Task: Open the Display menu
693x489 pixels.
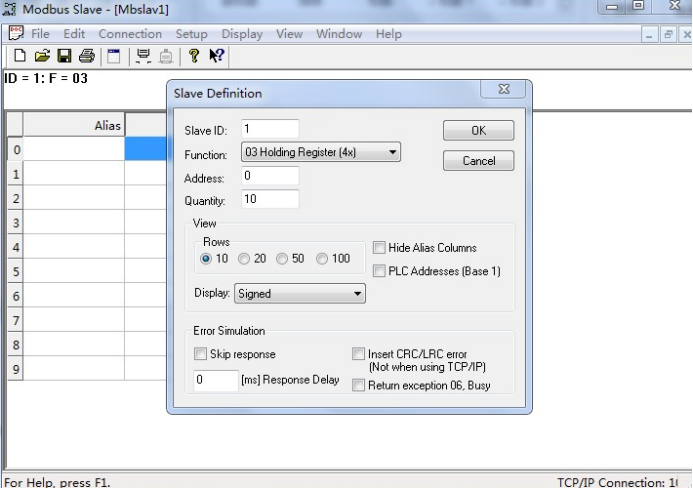Action: coord(242,34)
